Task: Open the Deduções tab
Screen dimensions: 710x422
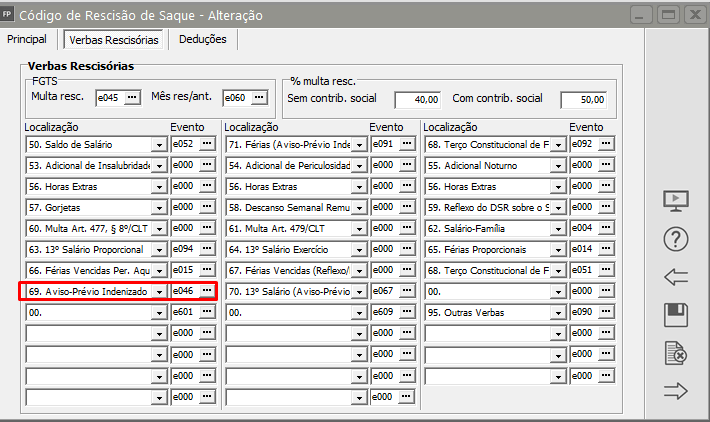Action: 203,39
